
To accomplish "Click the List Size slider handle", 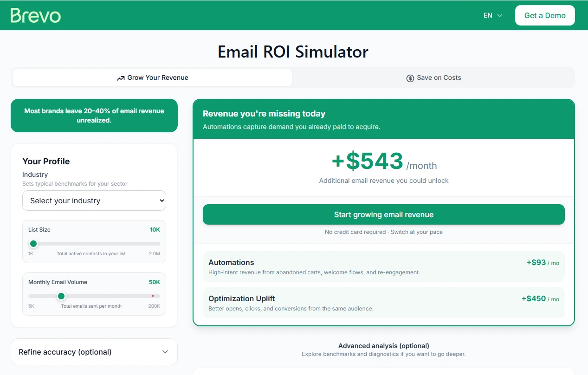I will click(33, 243).
